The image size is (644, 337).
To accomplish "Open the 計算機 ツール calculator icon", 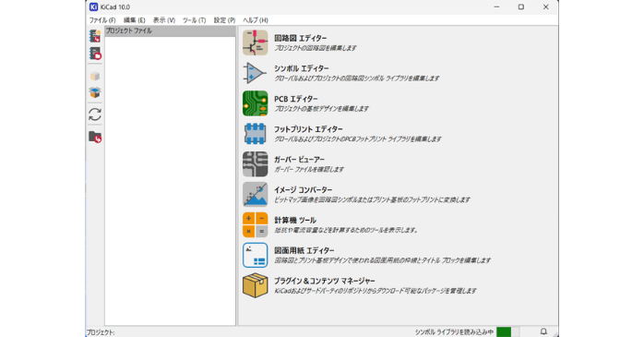I will pos(255,224).
